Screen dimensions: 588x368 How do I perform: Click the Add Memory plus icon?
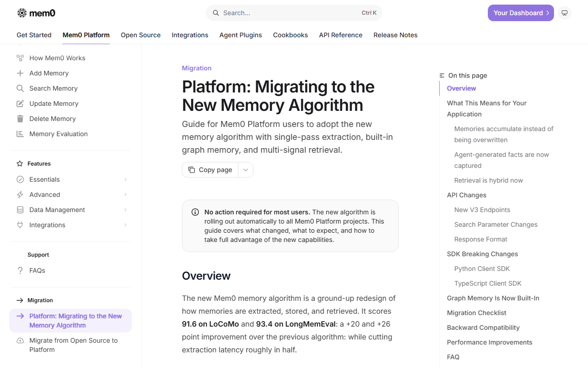coord(20,73)
